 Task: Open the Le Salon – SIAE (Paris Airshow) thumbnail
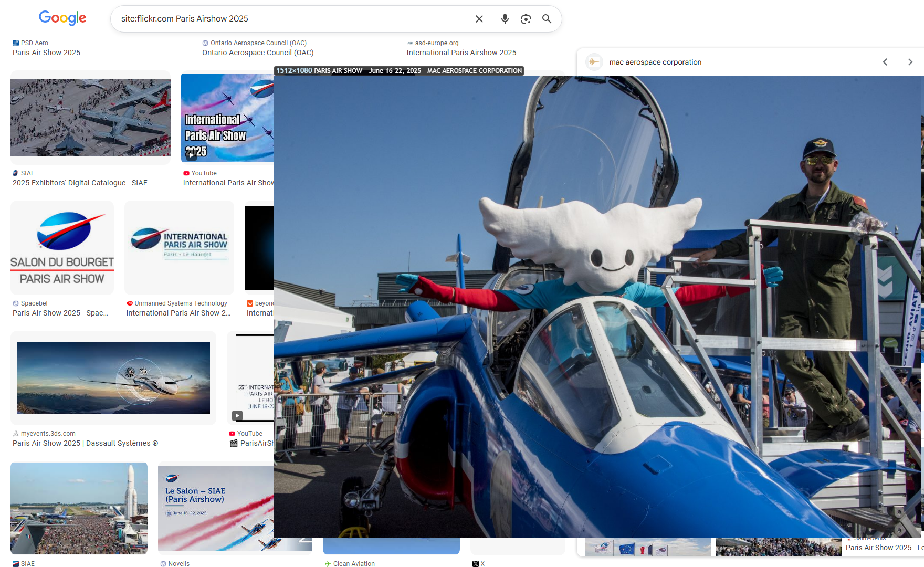click(x=216, y=508)
